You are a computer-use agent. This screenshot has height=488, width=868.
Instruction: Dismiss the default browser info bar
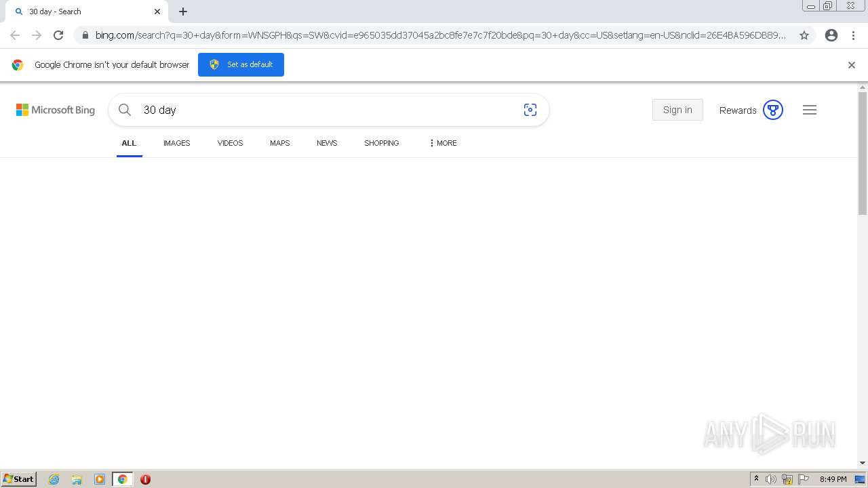(x=852, y=65)
